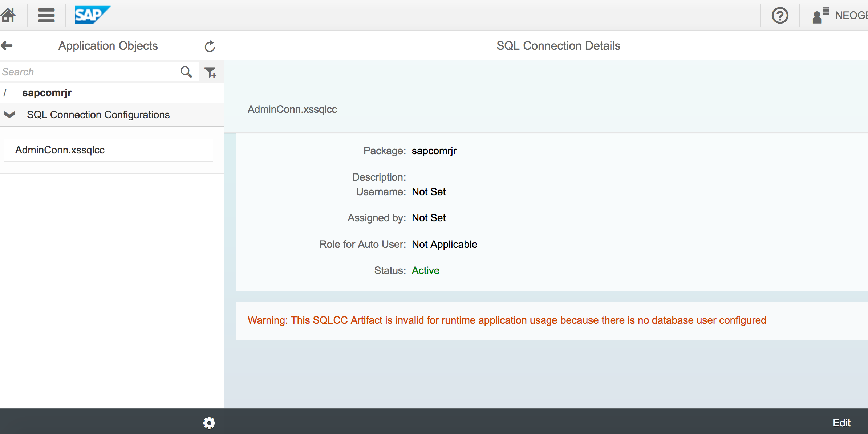Click the SAP logo

tap(92, 15)
